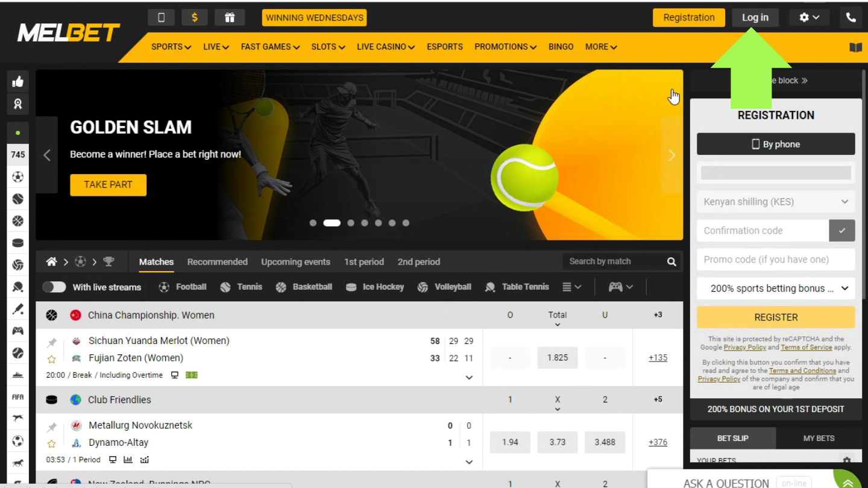Image resolution: width=868 pixels, height=488 pixels.
Task: Click the phone callback icon
Action: (x=851, y=17)
